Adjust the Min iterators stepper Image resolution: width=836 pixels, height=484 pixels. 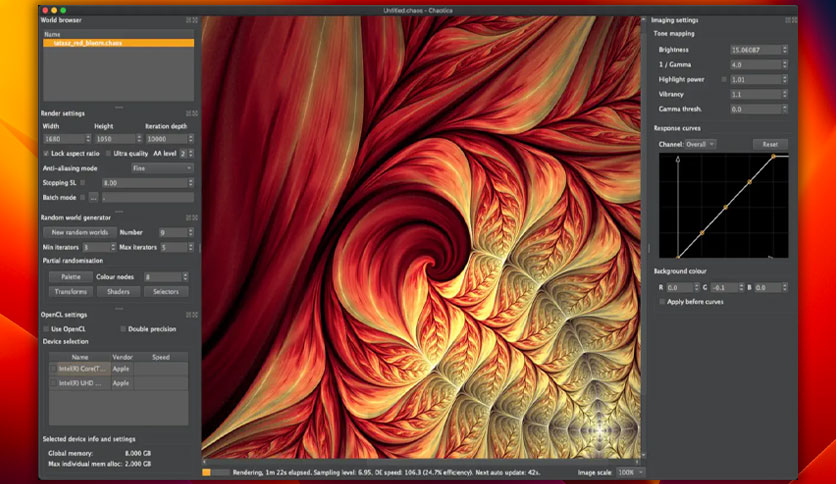tap(112, 247)
